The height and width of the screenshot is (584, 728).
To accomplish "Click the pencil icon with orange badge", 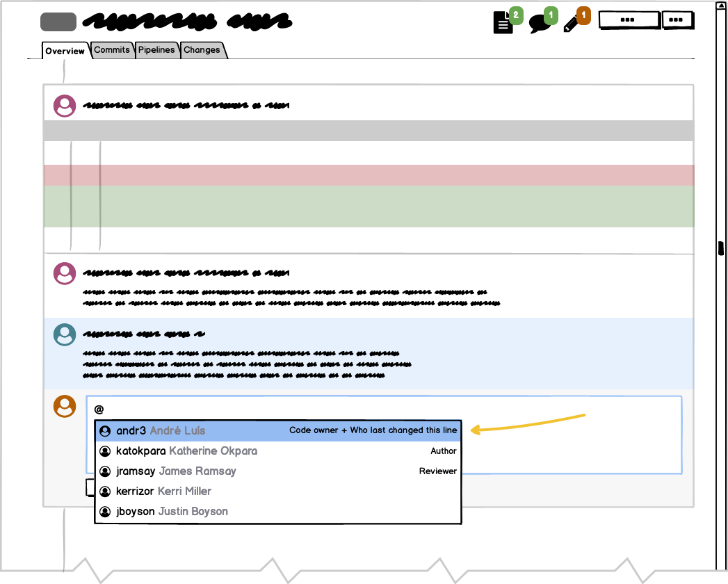I will pos(572,24).
